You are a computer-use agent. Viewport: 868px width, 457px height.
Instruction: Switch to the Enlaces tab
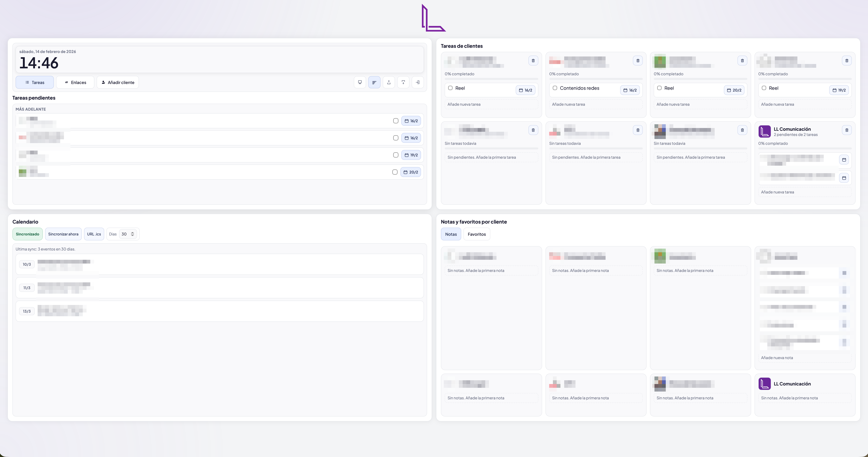pos(75,82)
